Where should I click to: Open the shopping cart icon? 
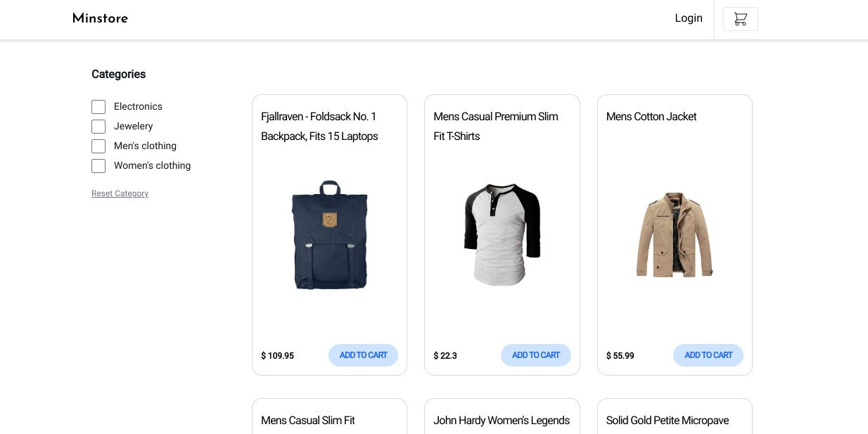pos(740,19)
